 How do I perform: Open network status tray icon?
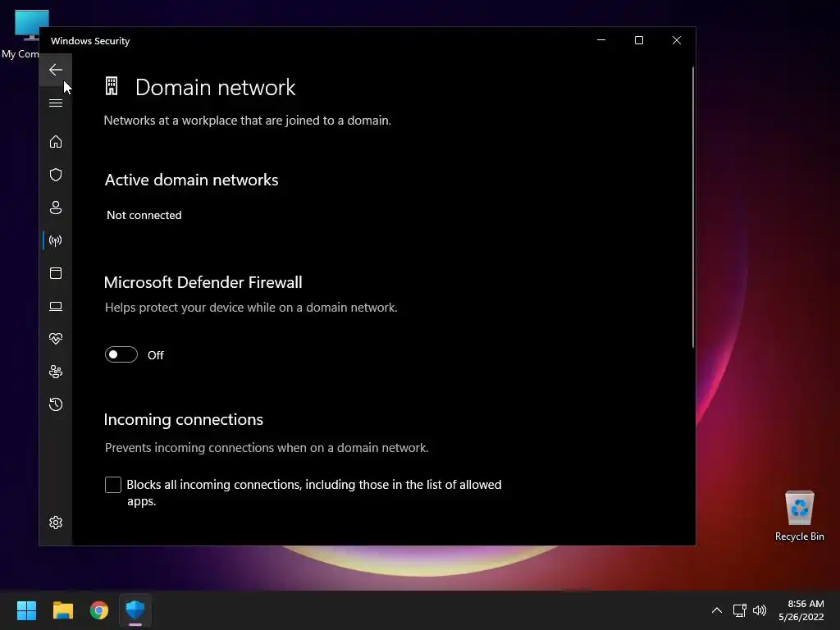tap(740, 610)
